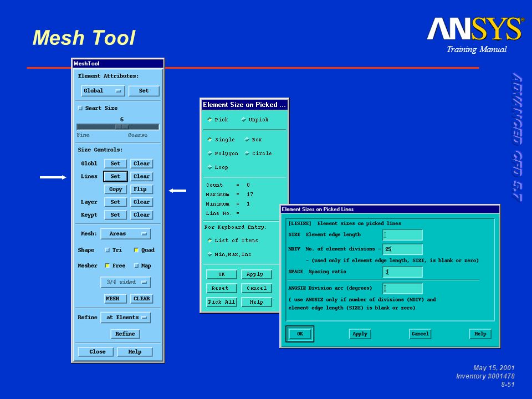This screenshot has height=399, width=532.
Task: Click Cancel in Element Sizes on Picked Lines
Action: point(420,334)
